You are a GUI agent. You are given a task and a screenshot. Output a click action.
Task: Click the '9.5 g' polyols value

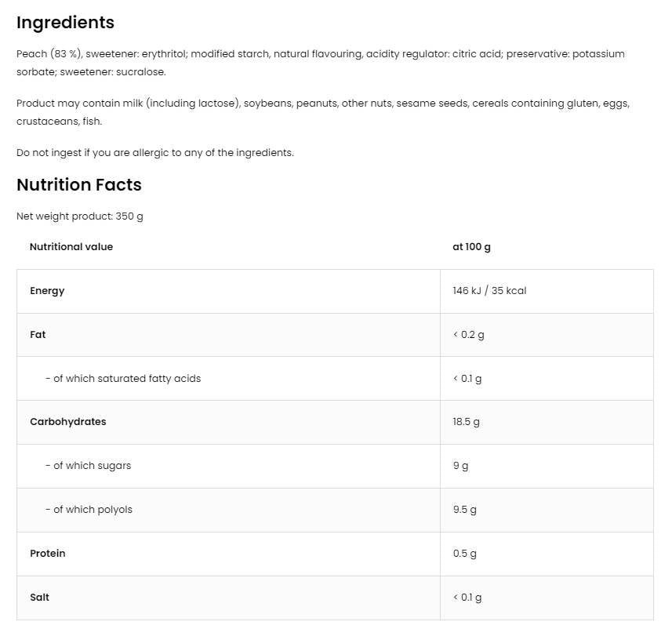(464, 510)
